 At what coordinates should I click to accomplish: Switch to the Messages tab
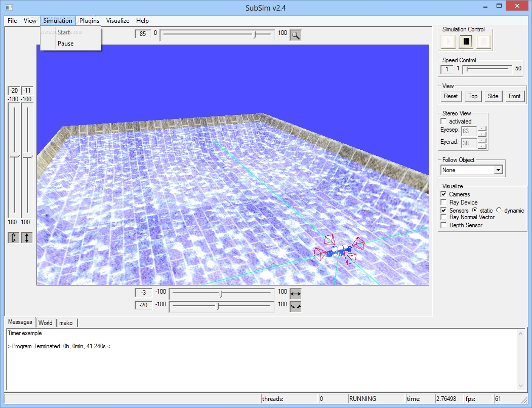pyautogui.click(x=20, y=322)
